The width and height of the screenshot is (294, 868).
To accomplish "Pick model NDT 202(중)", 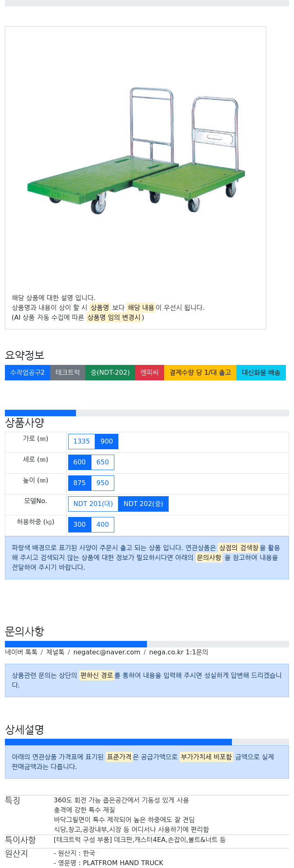I will tap(143, 504).
